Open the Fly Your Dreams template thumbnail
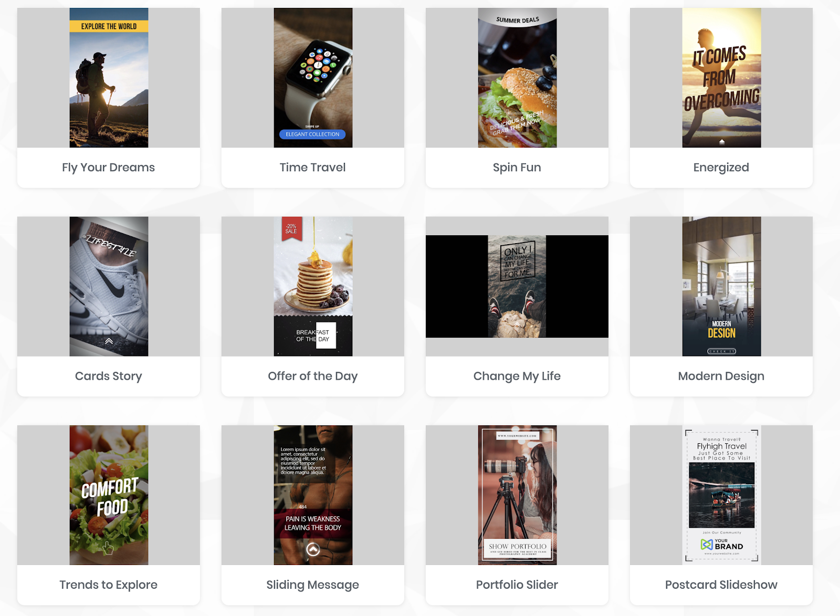Viewport: 840px width, 616px height. (x=109, y=78)
